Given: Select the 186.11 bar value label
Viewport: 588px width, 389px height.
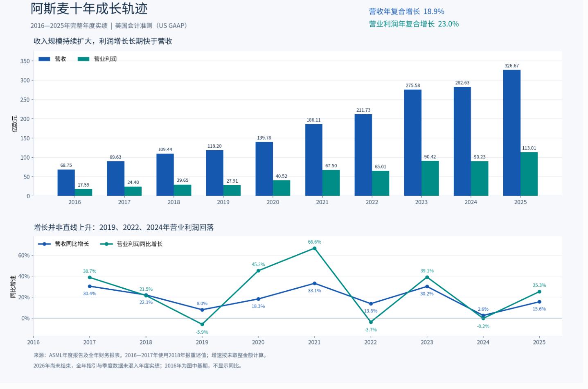Looking at the screenshot, I should point(313,120).
